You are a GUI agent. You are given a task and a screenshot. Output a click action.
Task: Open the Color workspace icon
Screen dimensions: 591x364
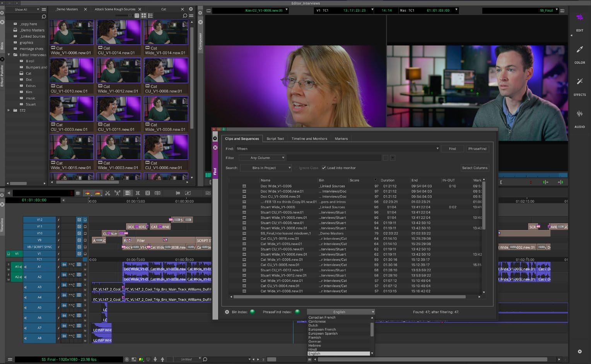click(579, 50)
